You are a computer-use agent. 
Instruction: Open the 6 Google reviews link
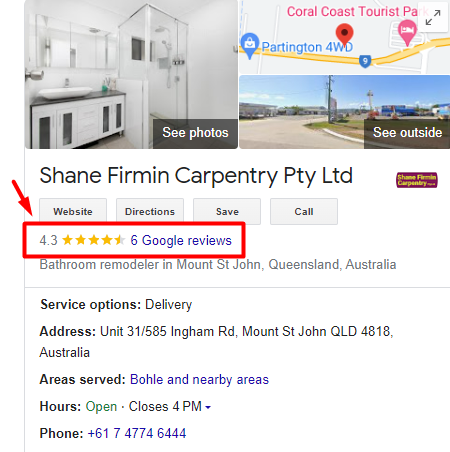pyautogui.click(x=181, y=240)
